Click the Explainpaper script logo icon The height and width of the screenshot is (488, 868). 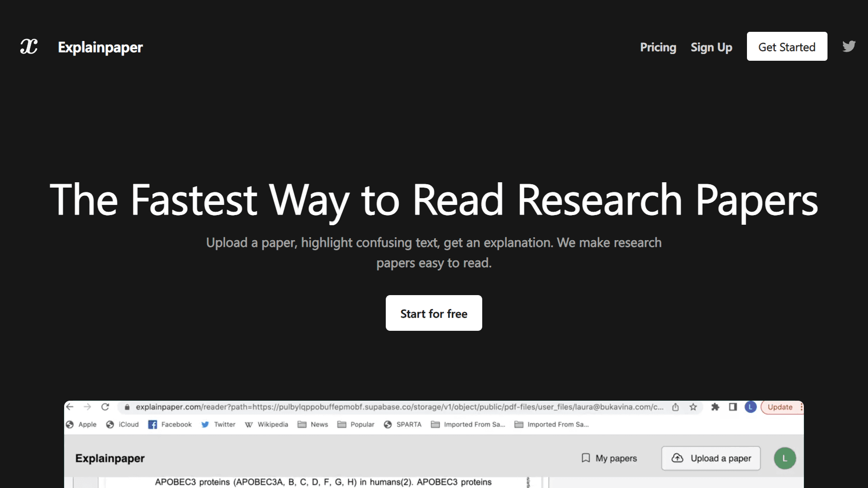click(29, 47)
